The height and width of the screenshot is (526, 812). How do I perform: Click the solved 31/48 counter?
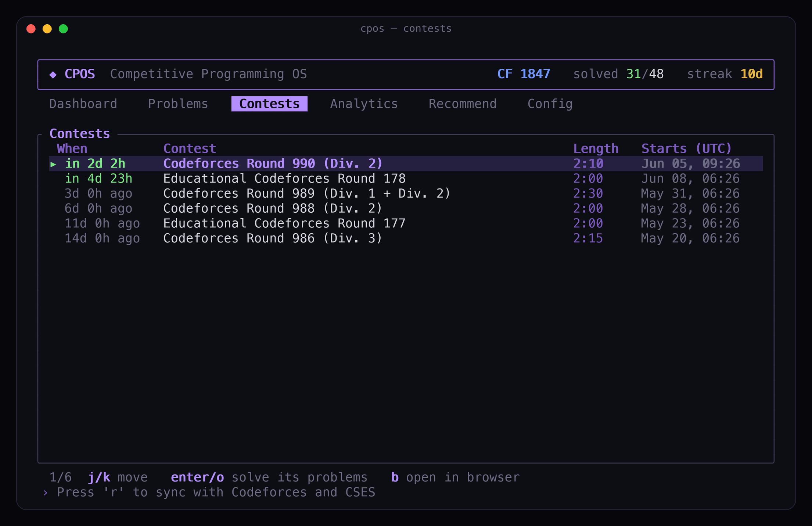618,74
